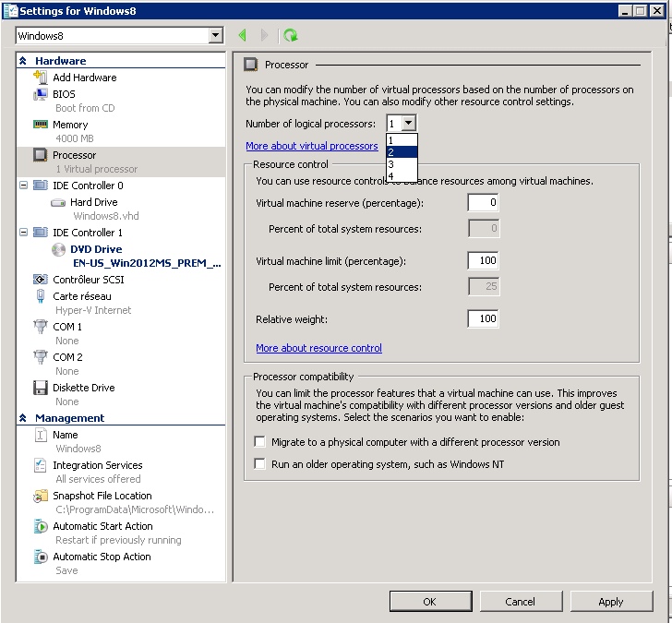Image resolution: width=672 pixels, height=623 pixels.
Task: Select 2 in the processor count list
Action: [402, 152]
